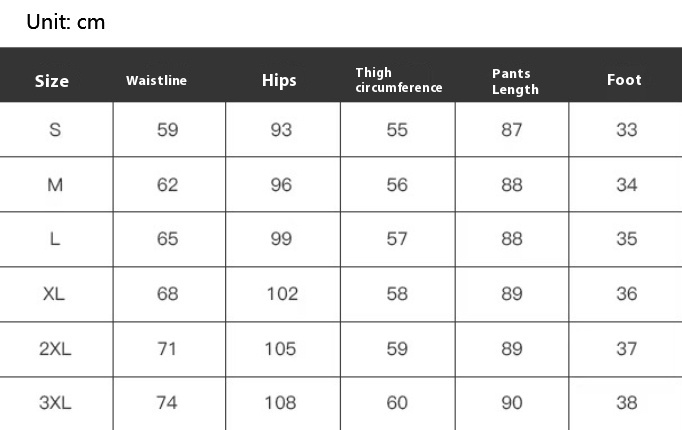Screen dimensions: 682x430
Task: Select the pants length value 87
Action: 512,130
